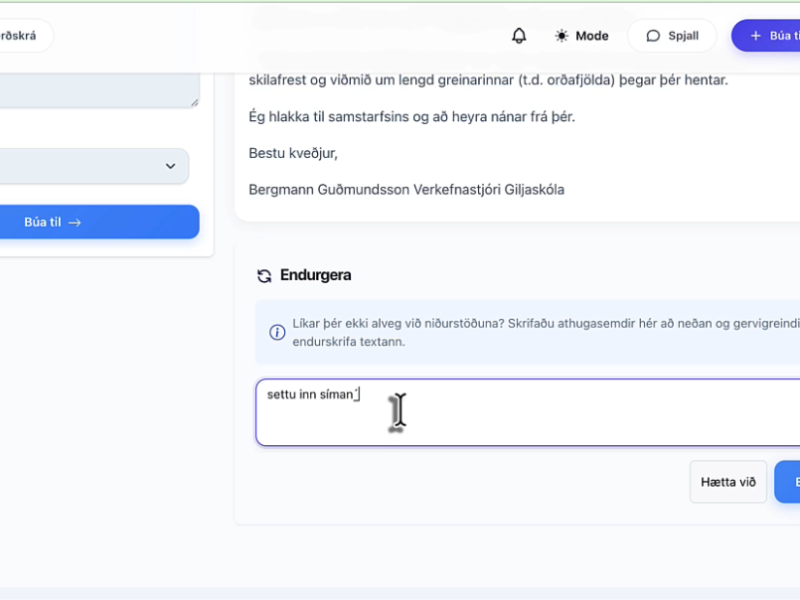
Task: Click the plus icon on the top Búa til button
Action: [753, 35]
